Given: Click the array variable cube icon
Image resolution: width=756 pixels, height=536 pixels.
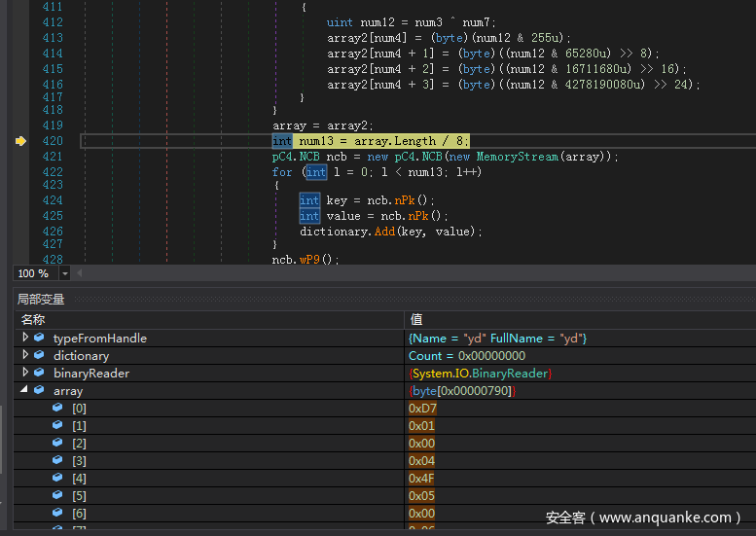Looking at the screenshot, I should click(x=39, y=390).
